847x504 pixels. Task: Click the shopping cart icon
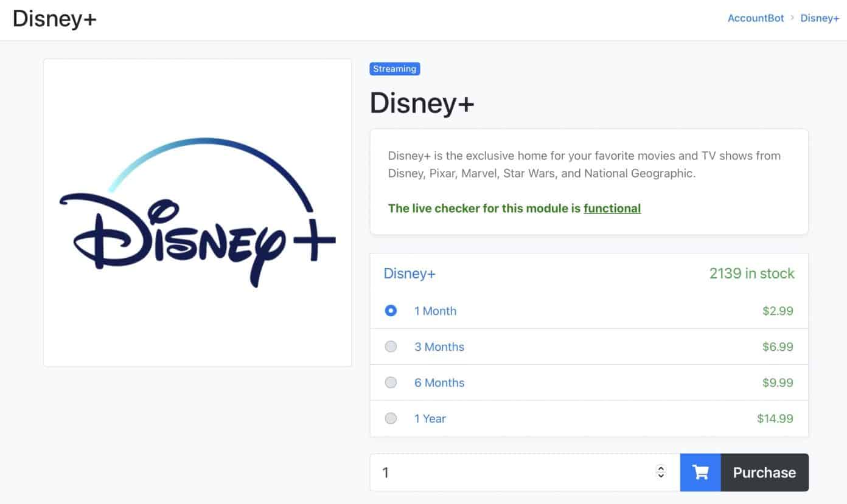[700, 472]
